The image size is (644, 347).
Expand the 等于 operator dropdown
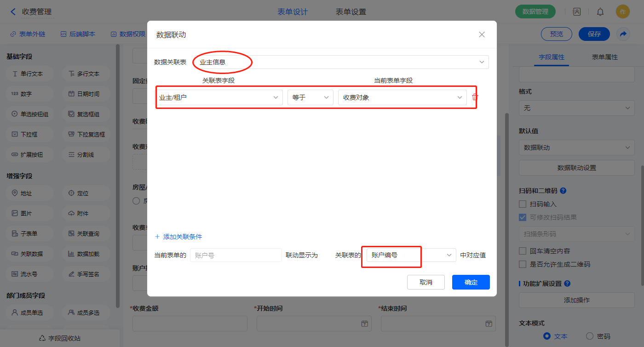tap(310, 97)
